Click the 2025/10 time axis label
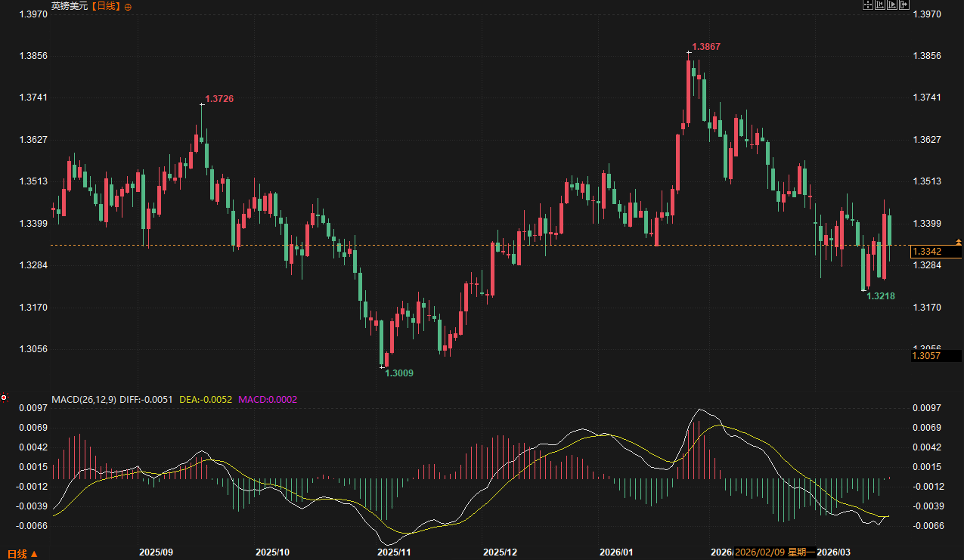The height and width of the screenshot is (560, 964). [272, 552]
